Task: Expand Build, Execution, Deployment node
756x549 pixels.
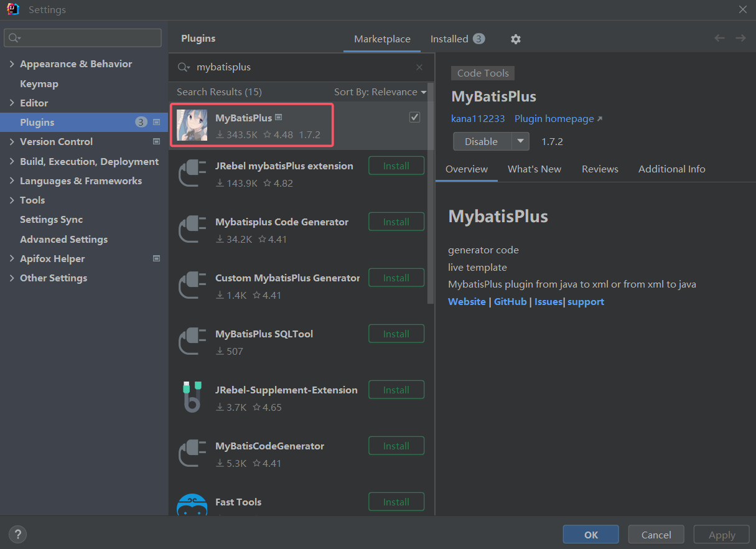Action: (12, 161)
